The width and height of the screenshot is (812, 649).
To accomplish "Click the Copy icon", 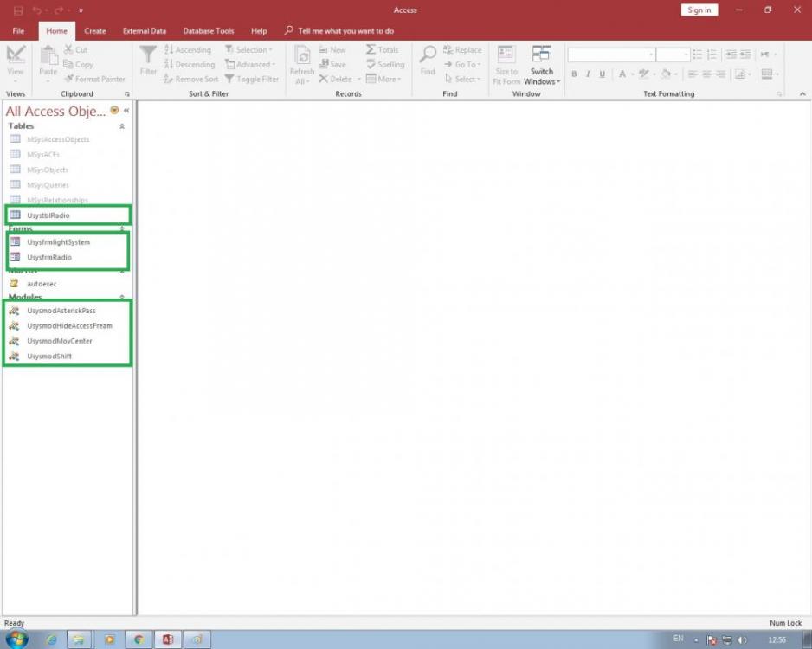I will [x=68, y=64].
